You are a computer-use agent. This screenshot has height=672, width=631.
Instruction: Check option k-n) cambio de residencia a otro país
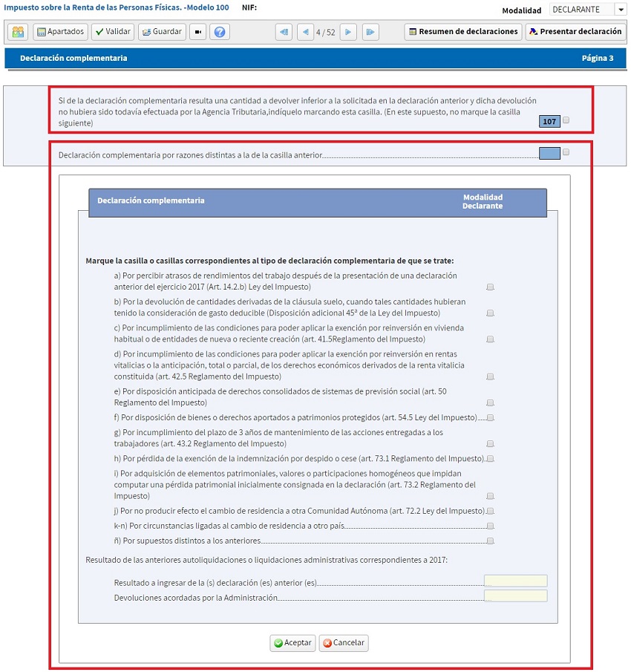coord(491,526)
